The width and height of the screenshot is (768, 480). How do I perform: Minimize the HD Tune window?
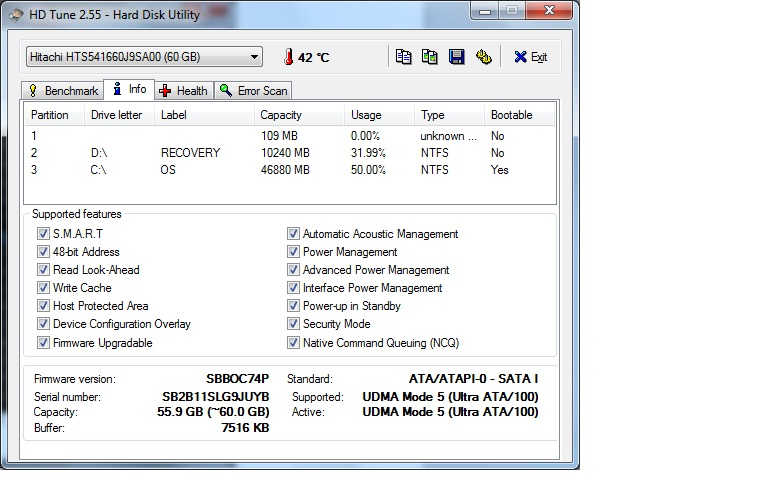tap(485, 11)
